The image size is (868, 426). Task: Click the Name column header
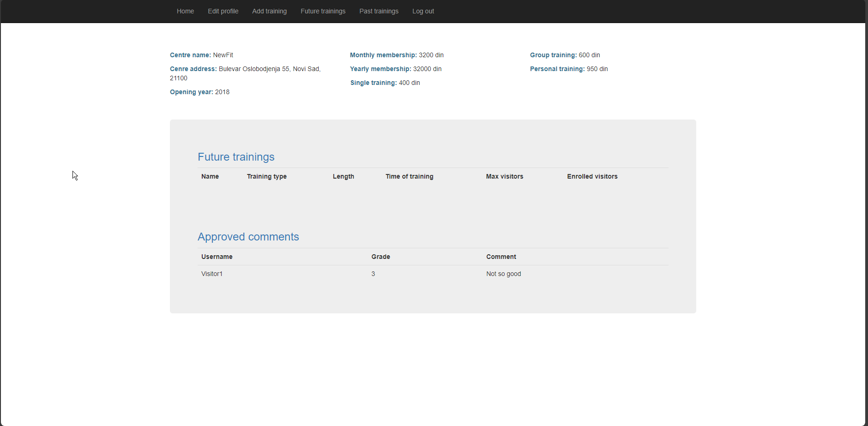coord(210,176)
